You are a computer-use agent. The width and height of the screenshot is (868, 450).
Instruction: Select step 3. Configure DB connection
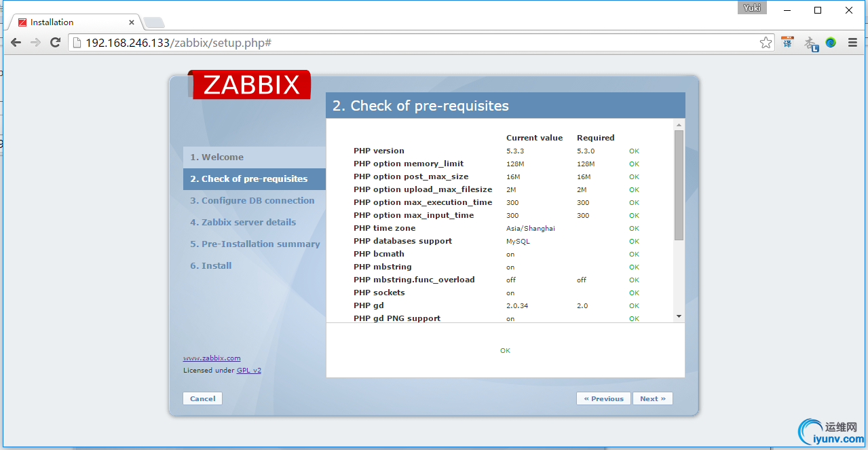pyautogui.click(x=252, y=200)
